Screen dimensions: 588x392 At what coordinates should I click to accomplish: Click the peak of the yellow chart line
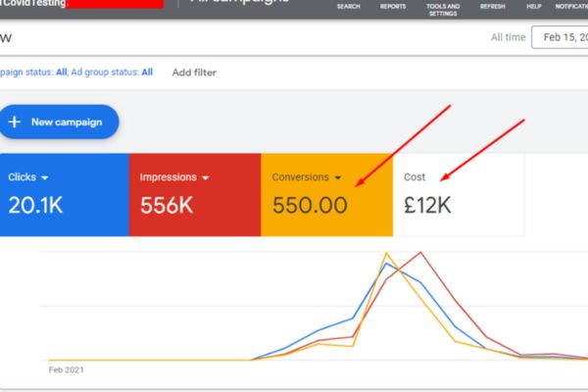pyautogui.click(x=384, y=254)
